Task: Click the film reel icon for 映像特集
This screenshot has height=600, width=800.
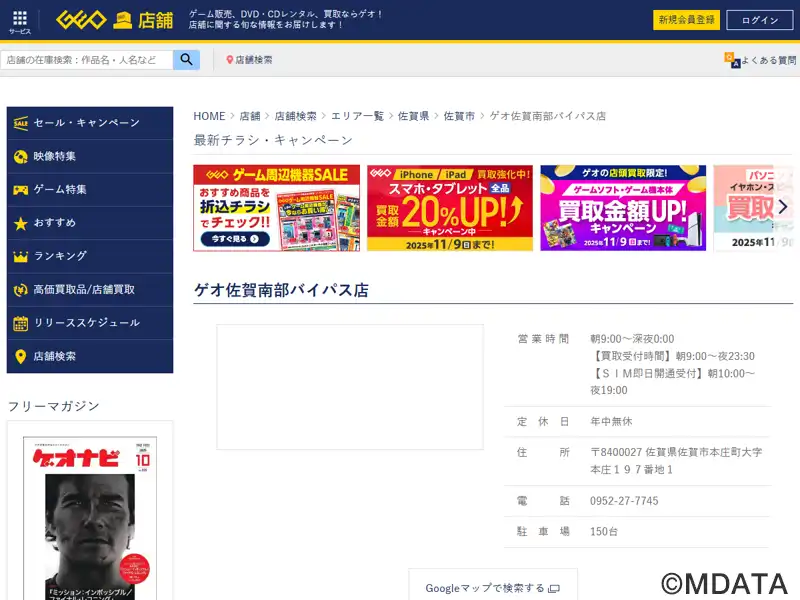Action: (20, 157)
